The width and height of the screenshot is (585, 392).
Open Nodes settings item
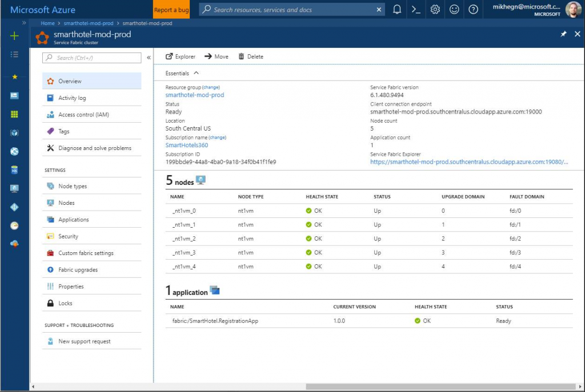(92, 203)
